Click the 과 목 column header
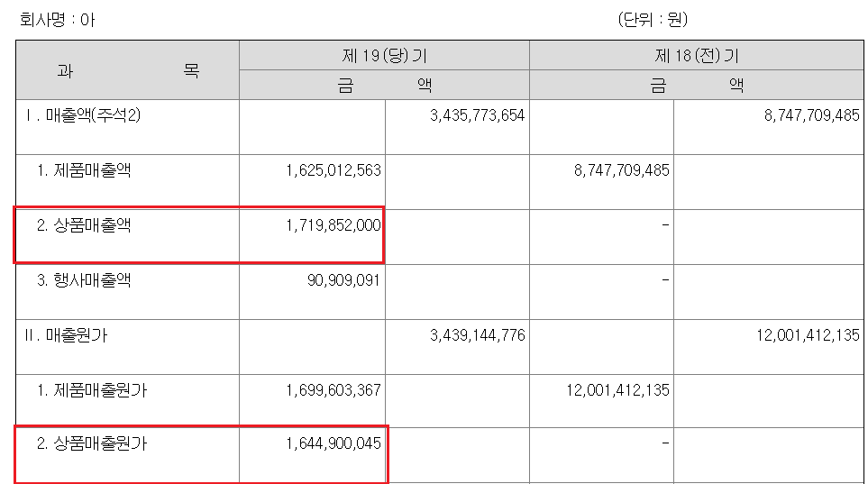The height and width of the screenshot is (484, 868). coord(128,70)
